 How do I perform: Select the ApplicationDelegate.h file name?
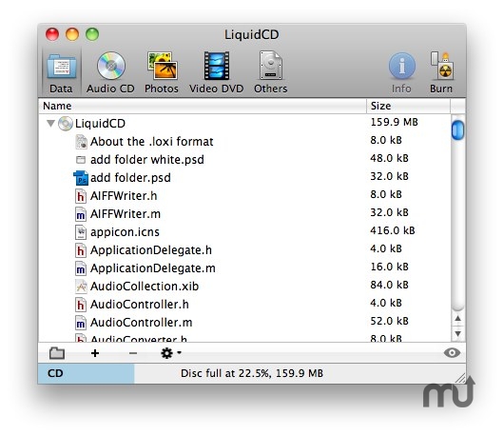(151, 250)
